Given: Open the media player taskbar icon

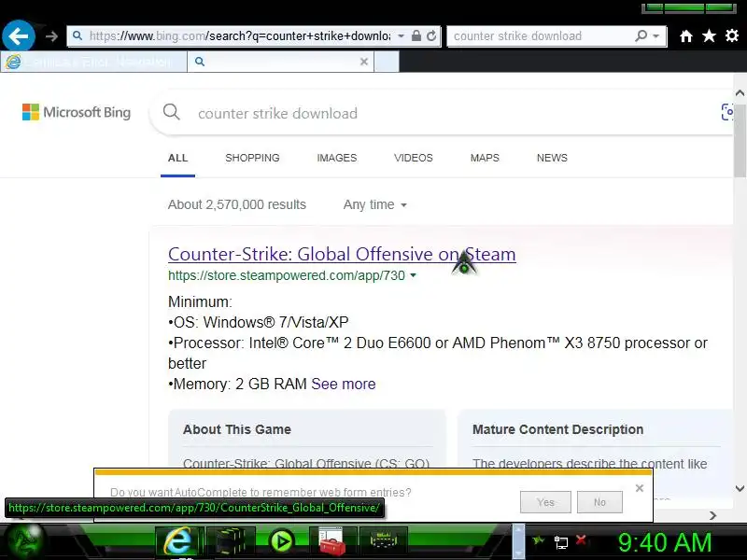Looking at the screenshot, I should [x=282, y=541].
